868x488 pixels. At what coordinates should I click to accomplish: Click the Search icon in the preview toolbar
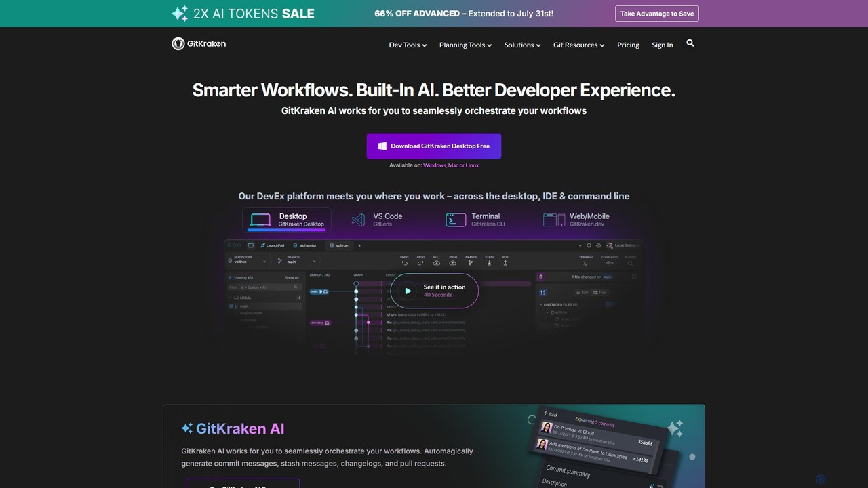[x=630, y=262]
